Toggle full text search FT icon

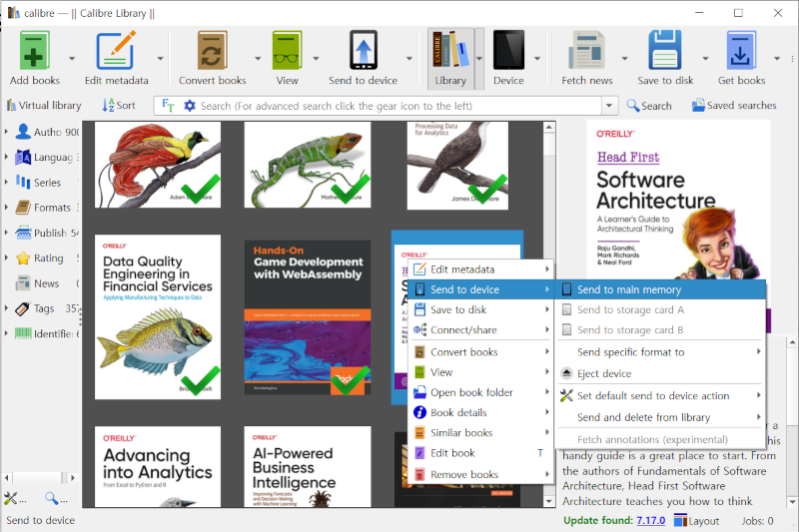168,106
